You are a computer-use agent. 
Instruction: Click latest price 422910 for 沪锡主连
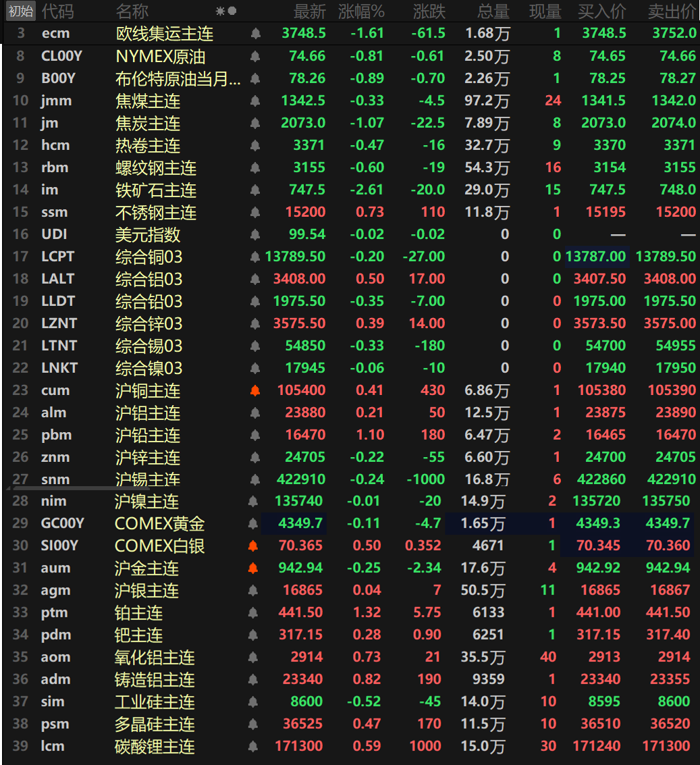tap(301, 479)
